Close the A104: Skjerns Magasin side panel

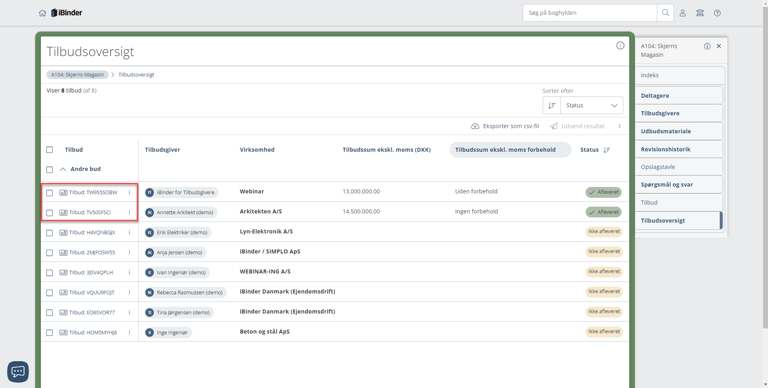[x=719, y=46]
